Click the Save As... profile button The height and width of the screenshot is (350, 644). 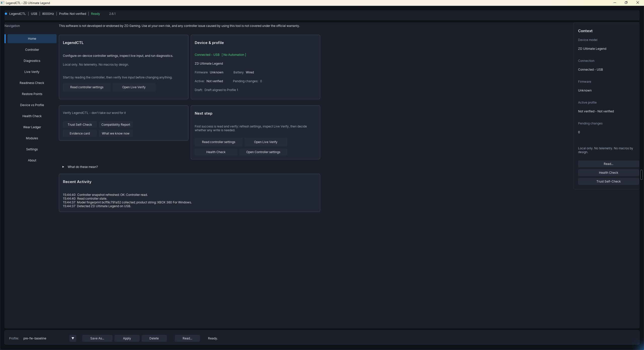[97, 338]
